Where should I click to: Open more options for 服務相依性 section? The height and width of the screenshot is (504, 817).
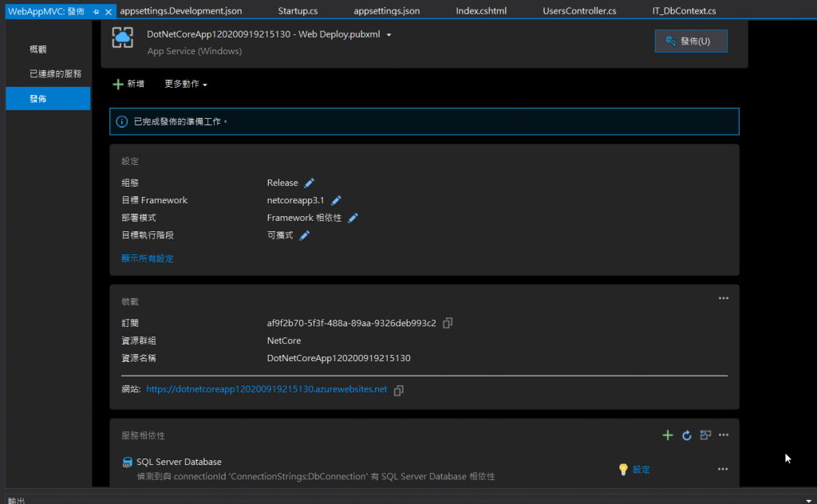pos(724,435)
